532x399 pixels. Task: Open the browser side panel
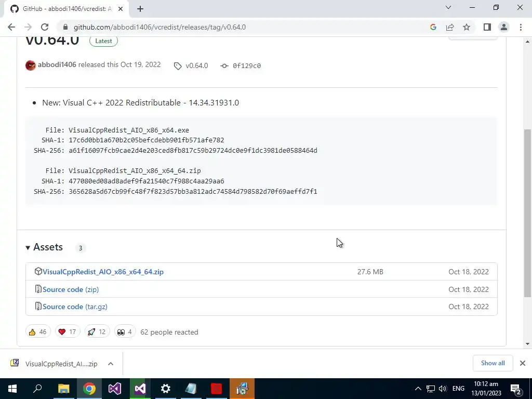click(x=487, y=27)
